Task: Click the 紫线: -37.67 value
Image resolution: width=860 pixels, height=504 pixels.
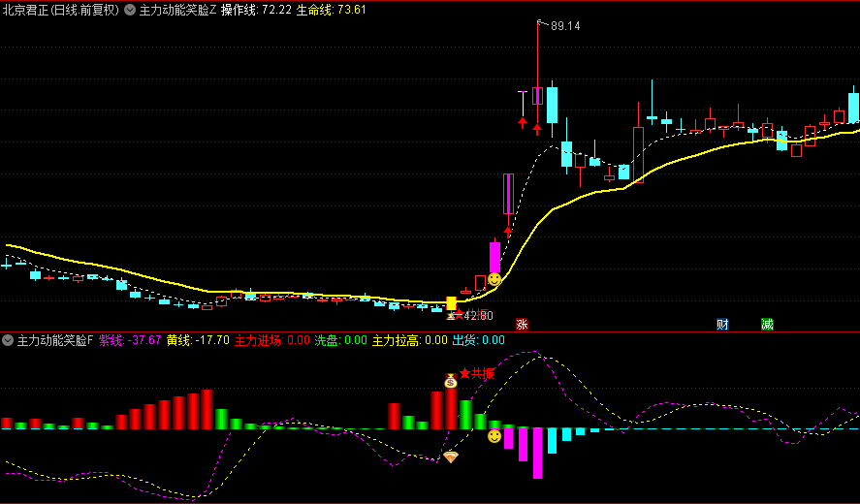Action: (130, 340)
